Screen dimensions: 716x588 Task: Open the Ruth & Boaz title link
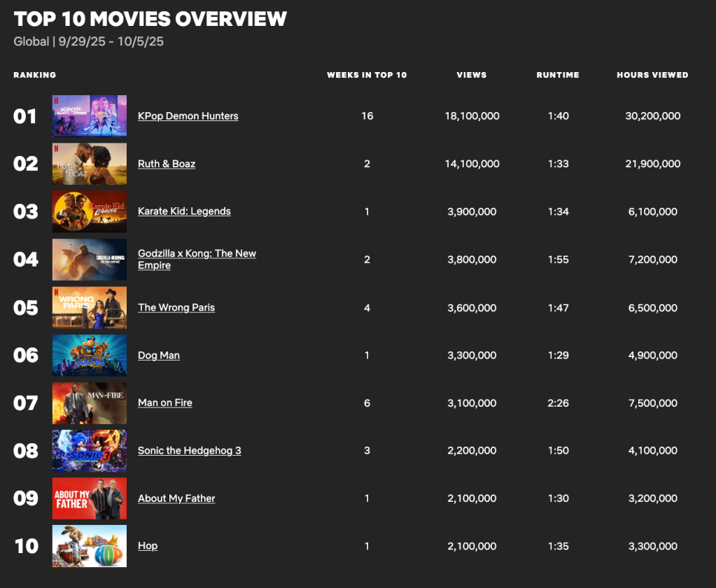coord(167,164)
